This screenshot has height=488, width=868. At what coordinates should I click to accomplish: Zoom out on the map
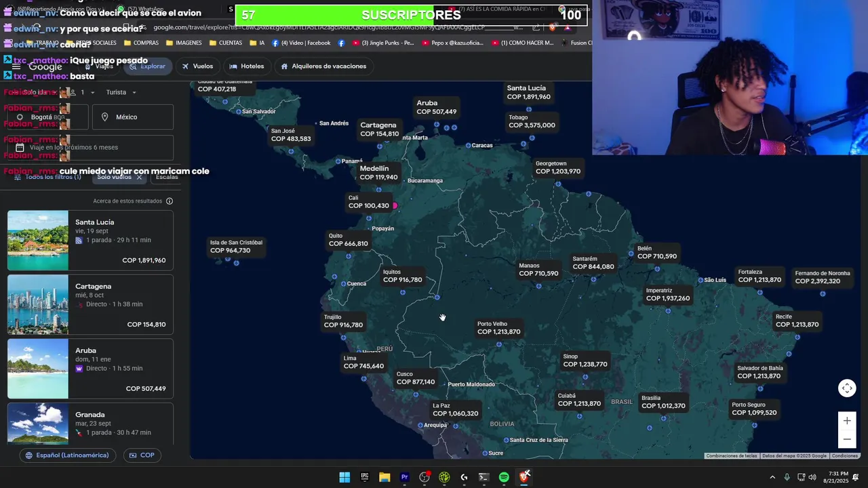pyautogui.click(x=847, y=439)
